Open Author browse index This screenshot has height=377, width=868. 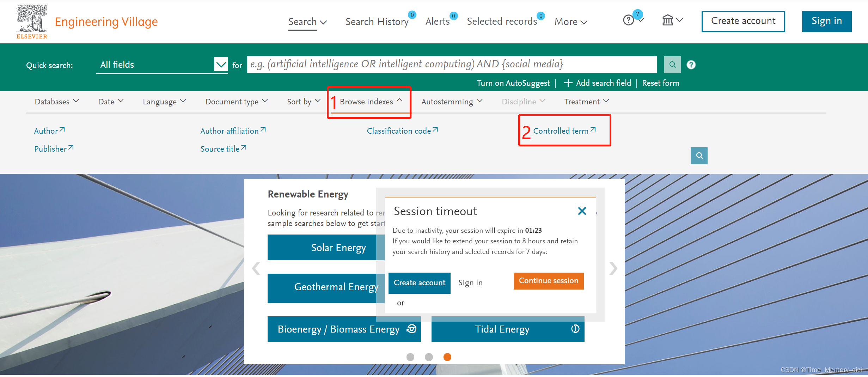pyautogui.click(x=49, y=131)
